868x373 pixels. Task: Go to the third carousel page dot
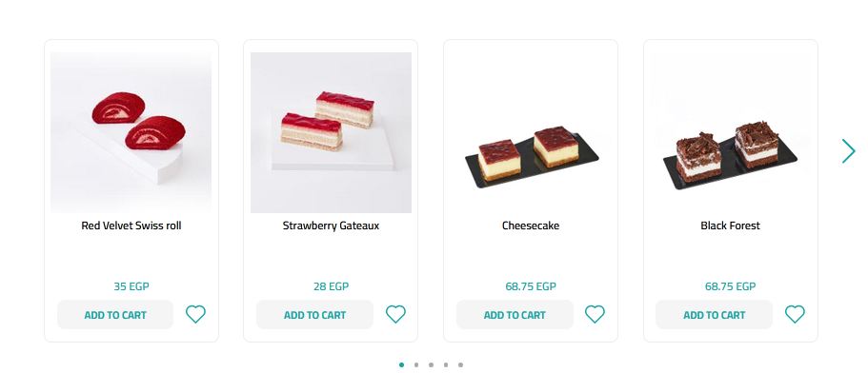click(432, 364)
